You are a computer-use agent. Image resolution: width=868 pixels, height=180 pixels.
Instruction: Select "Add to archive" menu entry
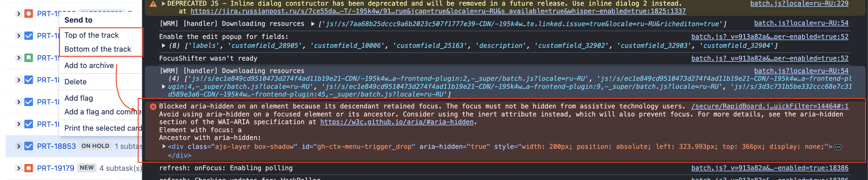(89, 65)
